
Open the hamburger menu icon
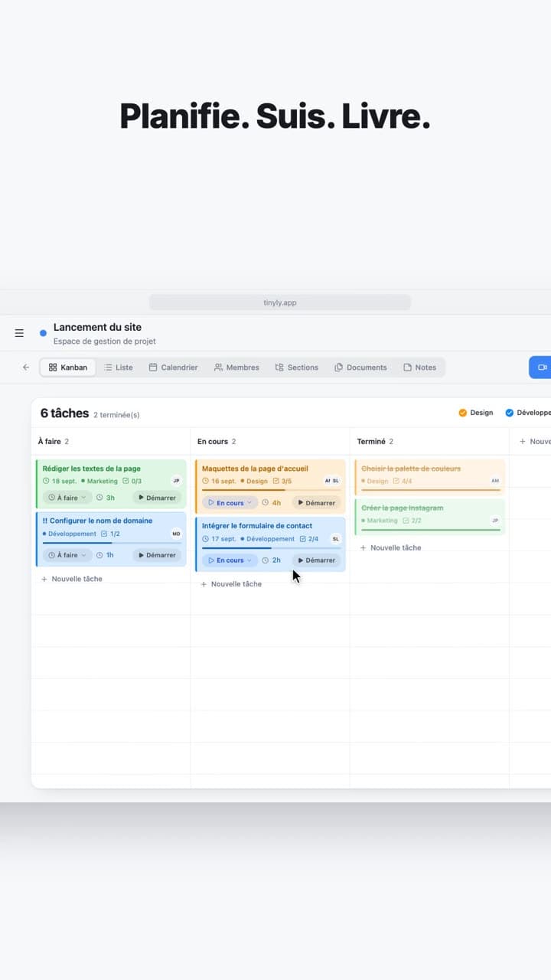tap(19, 333)
